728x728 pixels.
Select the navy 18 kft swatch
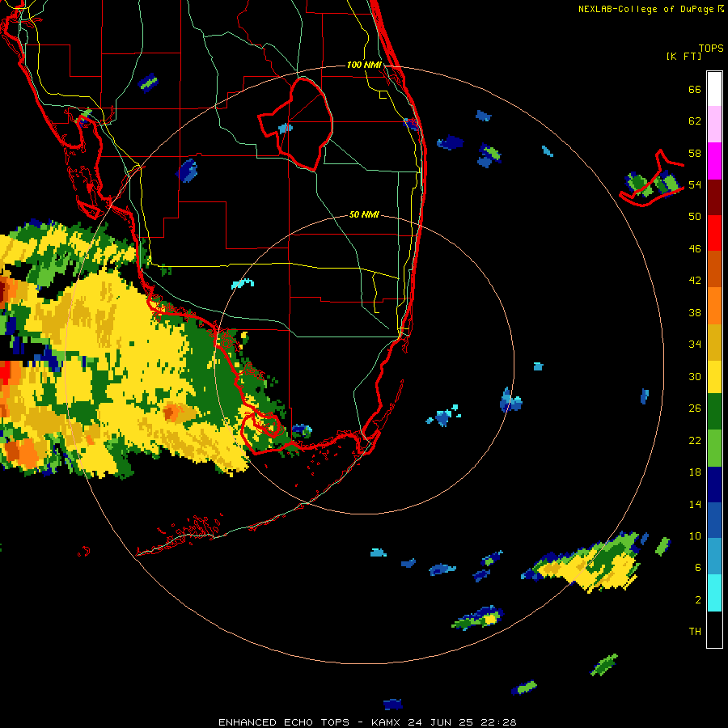tap(714, 485)
